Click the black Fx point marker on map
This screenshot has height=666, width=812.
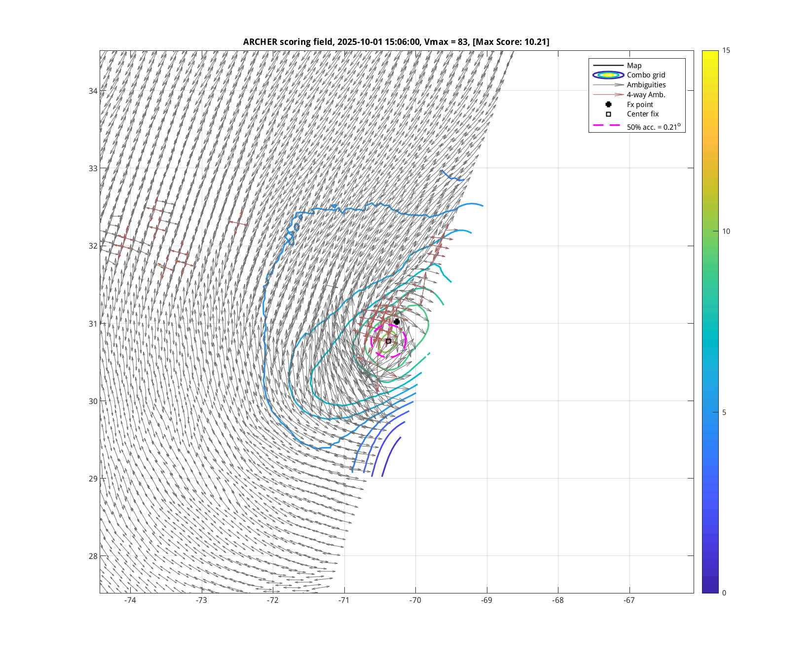click(x=397, y=322)
